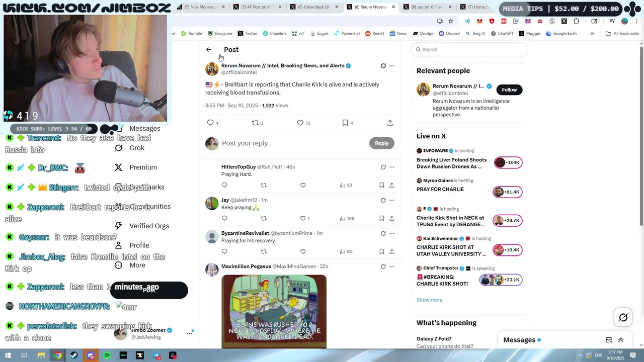Bookmark the main post
The image size is (644, 362).
click(x=345, y=123)
